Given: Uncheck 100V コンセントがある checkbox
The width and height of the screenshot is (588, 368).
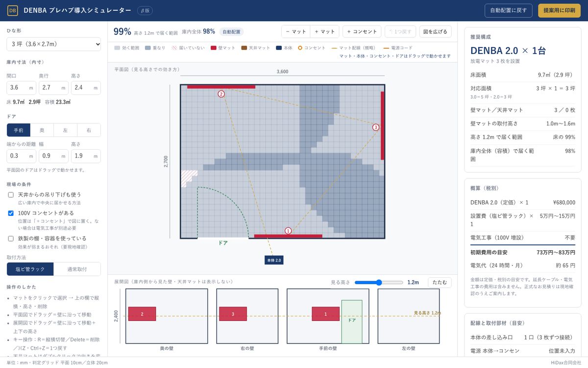Looking at the screenshot, I should point(11,213).
